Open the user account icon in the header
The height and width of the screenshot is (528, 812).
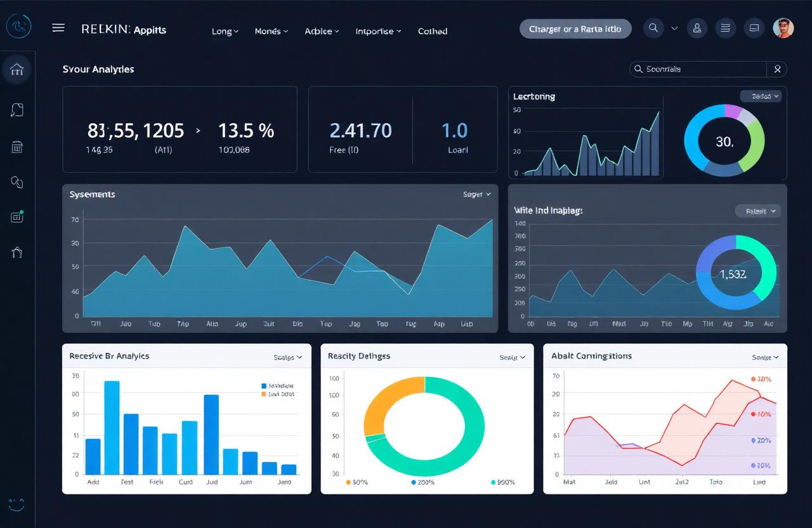[x=697, y=28]
